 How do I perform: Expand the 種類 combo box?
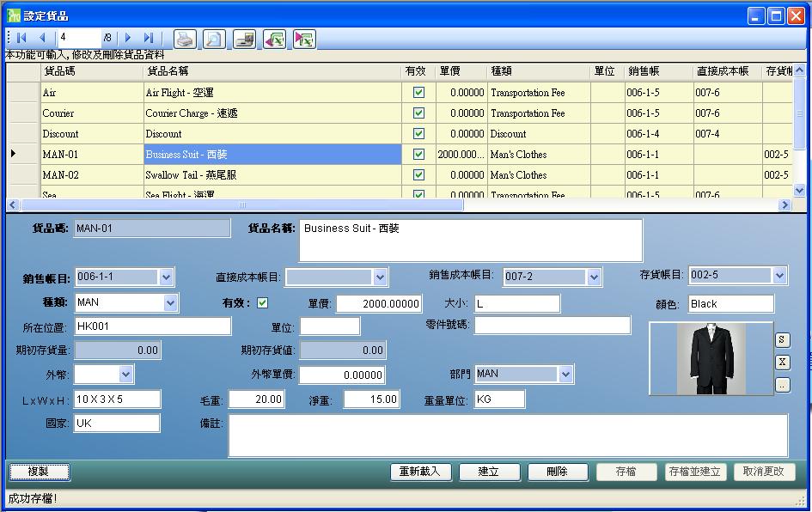click(170, 302)
